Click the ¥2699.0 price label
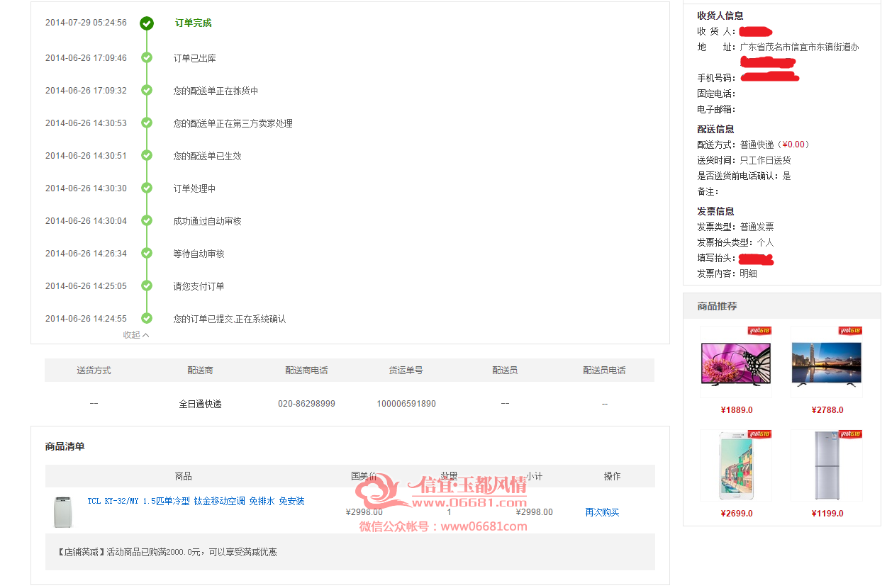This screenshot has height=588, width=887. 737,514
